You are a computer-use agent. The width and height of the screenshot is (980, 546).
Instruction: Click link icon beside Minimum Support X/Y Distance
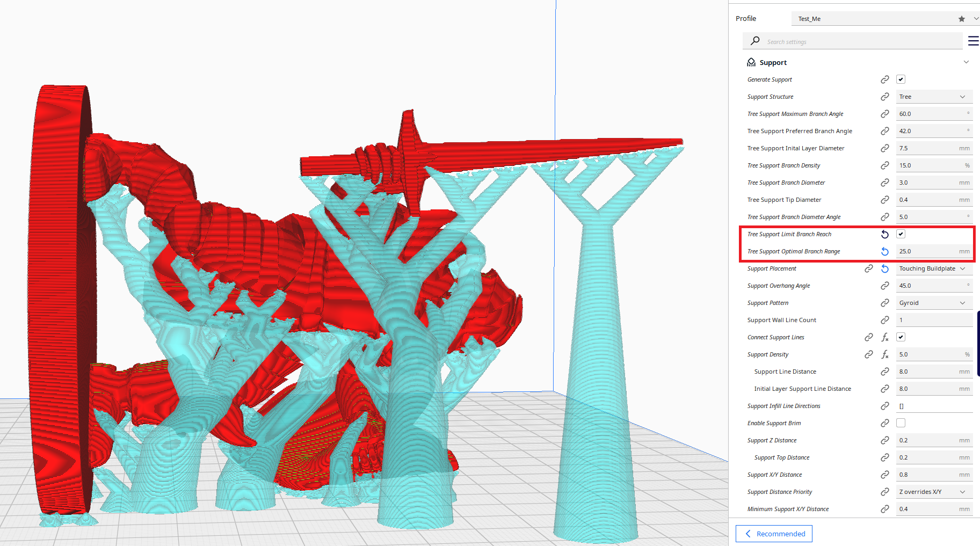pos(884,509)
